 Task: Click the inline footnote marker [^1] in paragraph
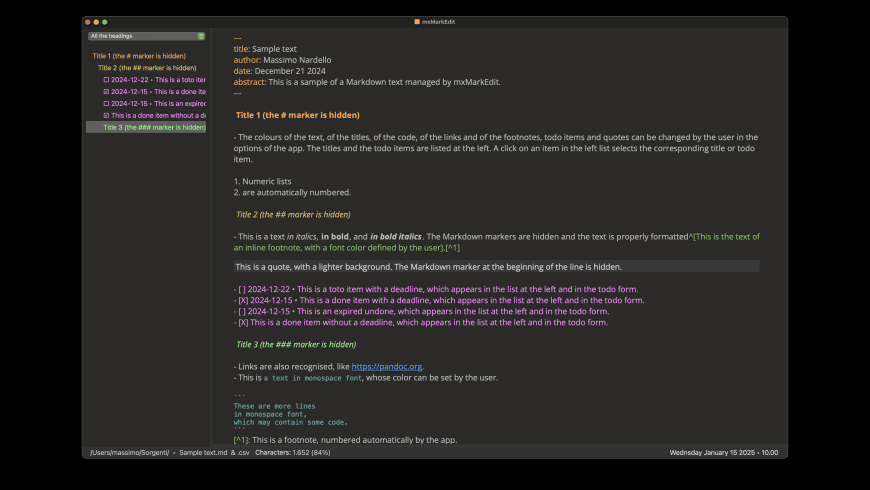pos(453,248)
